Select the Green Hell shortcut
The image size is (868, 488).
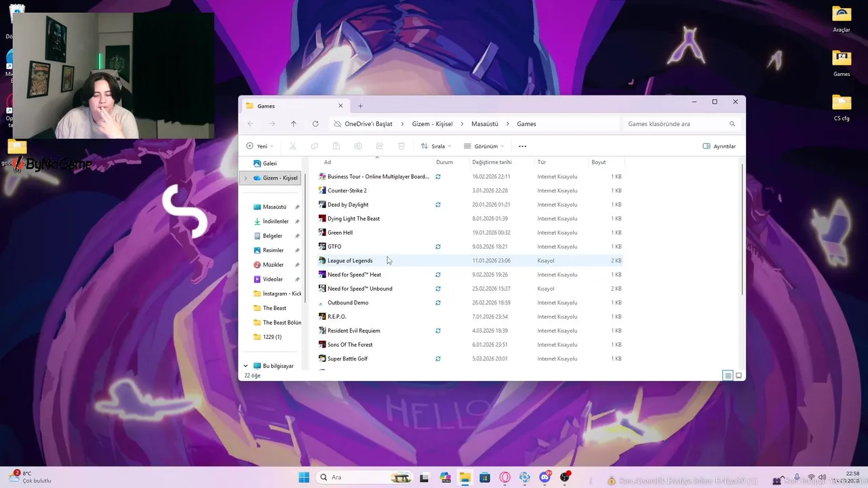[340, 232]
